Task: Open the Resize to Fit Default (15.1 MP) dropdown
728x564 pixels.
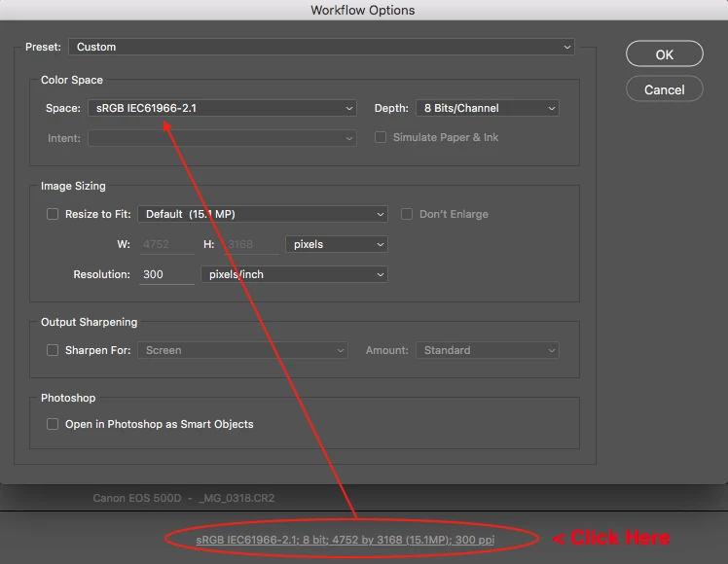Action: pyautogui.click(x=263, y=214)
